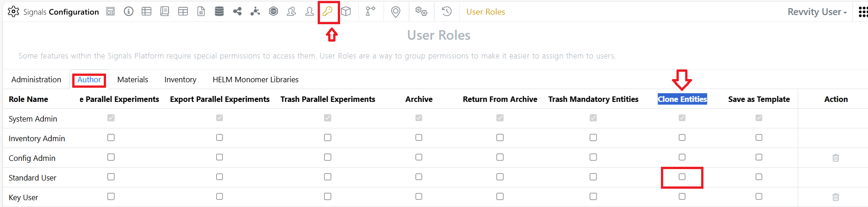Click the Role Name column header
868x207 pixels.
tap(28, 99)
